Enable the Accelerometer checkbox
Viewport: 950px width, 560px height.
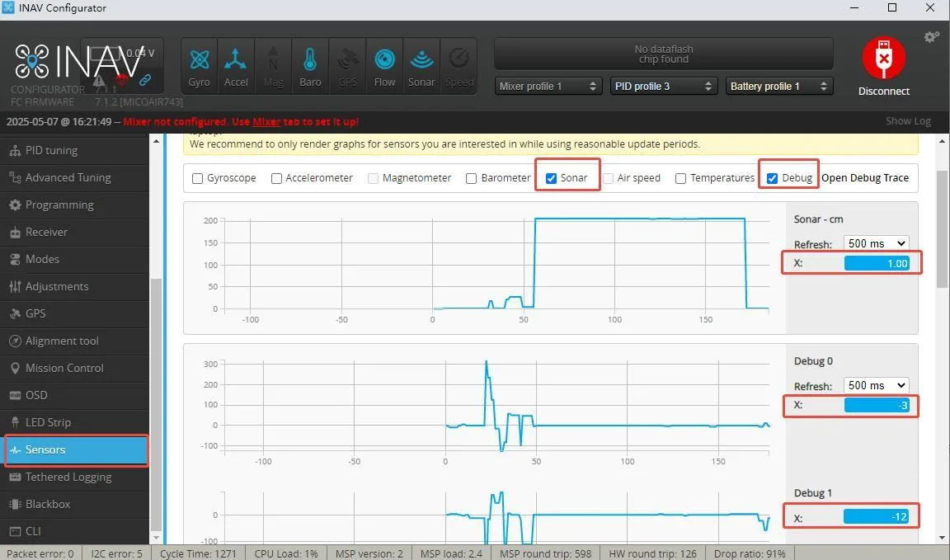click(276, 178)
